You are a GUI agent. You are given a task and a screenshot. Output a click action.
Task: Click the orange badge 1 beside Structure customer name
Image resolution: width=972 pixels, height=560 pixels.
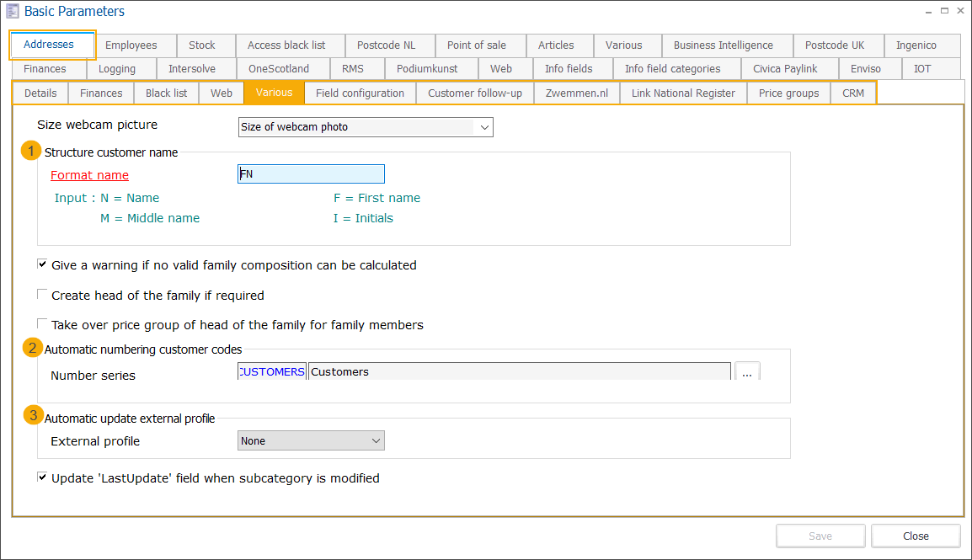[x=30, y=150]
